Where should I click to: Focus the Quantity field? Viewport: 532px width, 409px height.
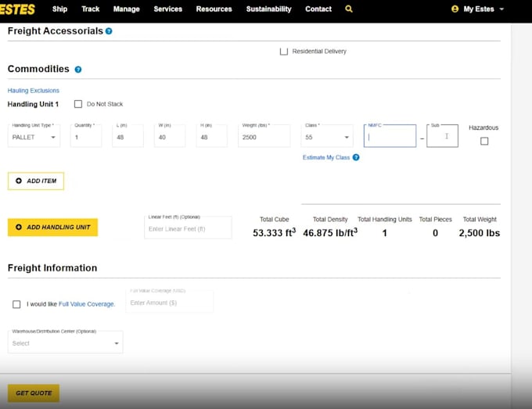86,136
